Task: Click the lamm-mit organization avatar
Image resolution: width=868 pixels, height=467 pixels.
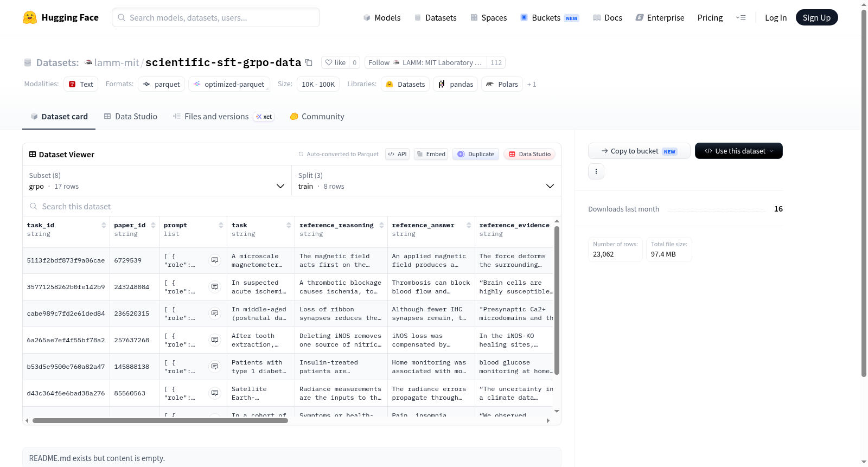Action: pyautogui.click(x=88, y=63)
